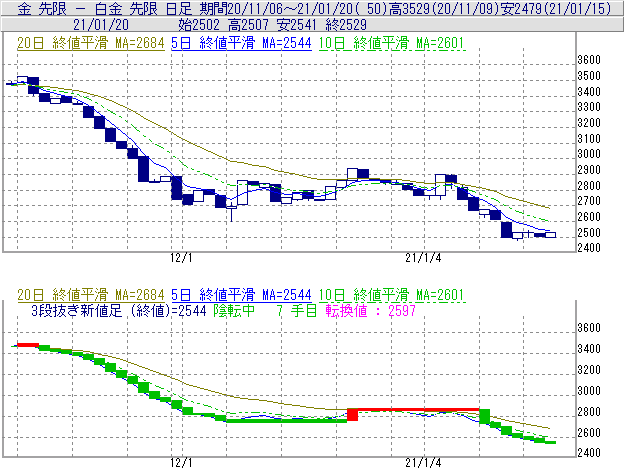
Task: Click the upper chart's 21/1/4 date label
Action: pos(423,258)
